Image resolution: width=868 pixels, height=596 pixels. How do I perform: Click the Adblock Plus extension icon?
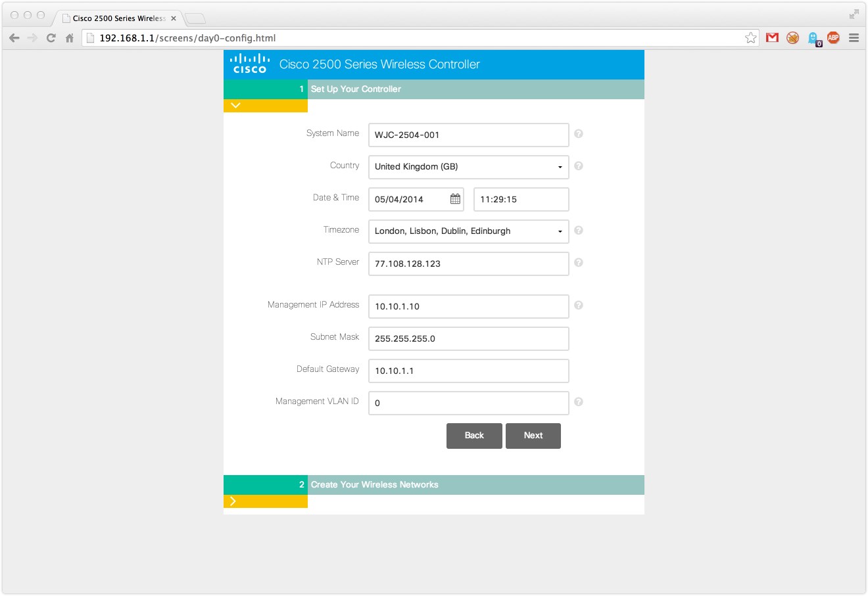point(833,38)
